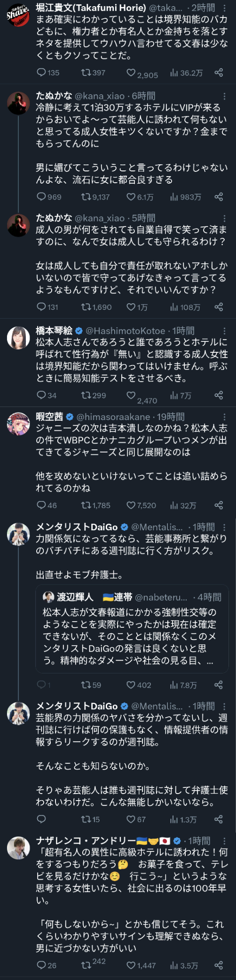This screenshot has width=236, height=980.
Task: Open 堀江貴文's Shave profile avatar
Action: point(18,14)
